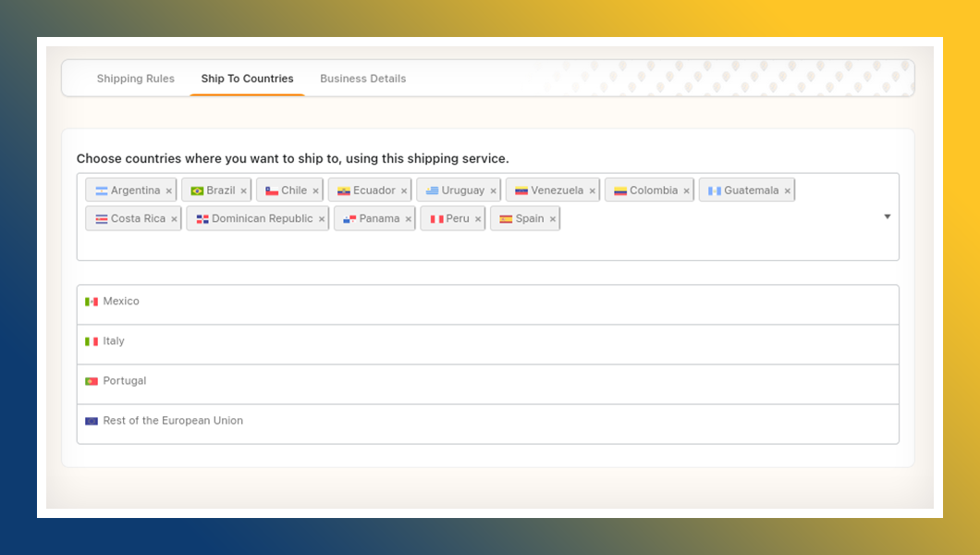Screen dimensions: 980x555
Task: Delete the Guatemala tag
Action: click(x=788, y=191)
